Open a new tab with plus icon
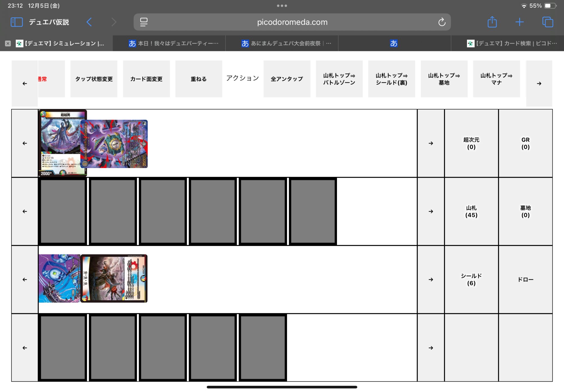Viewport: 564px width, 392px height. coord(519,22)
